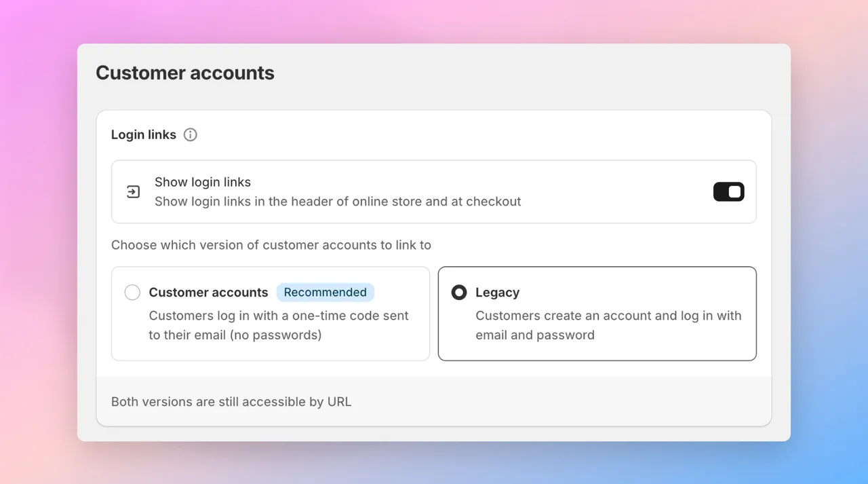868x484 pixels.
Task: Click the text about choosing a customer accounts version
Action: [271, 245]
